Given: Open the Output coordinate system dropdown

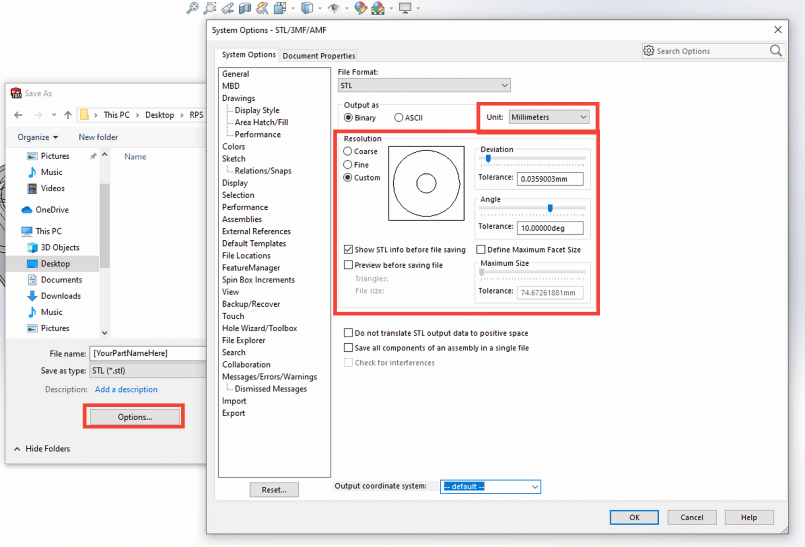Looking at the screenshot, I should coord(490,487).
